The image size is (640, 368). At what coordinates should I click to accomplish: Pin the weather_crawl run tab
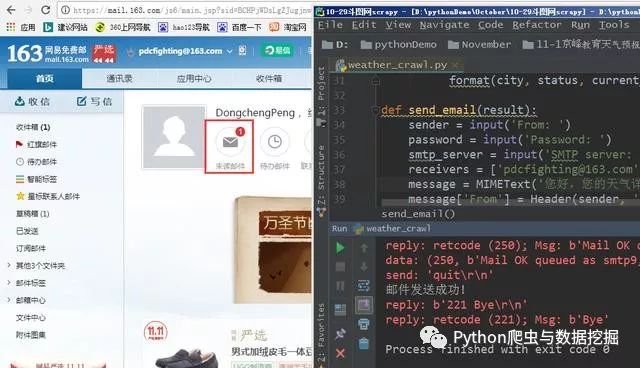340,334
